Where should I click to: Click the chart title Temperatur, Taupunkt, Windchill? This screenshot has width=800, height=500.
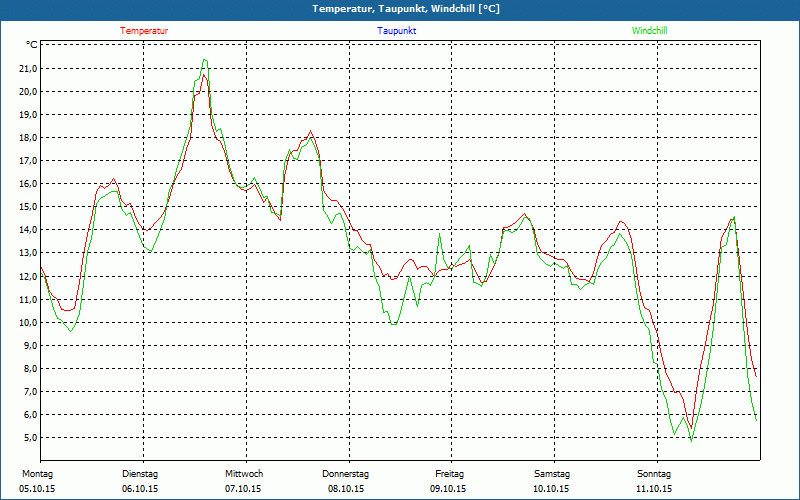tap(406, 9)
